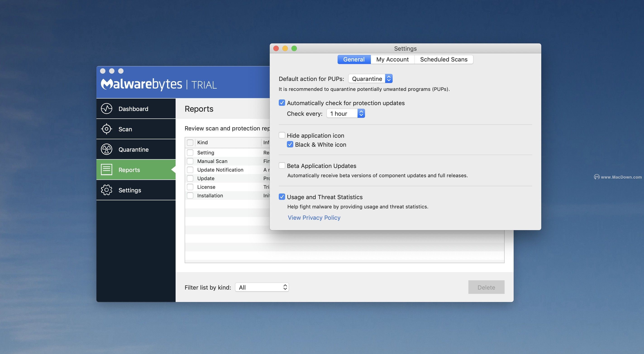
Task: Open the Filter list by kind dropdown
Action: coord(262,287)
